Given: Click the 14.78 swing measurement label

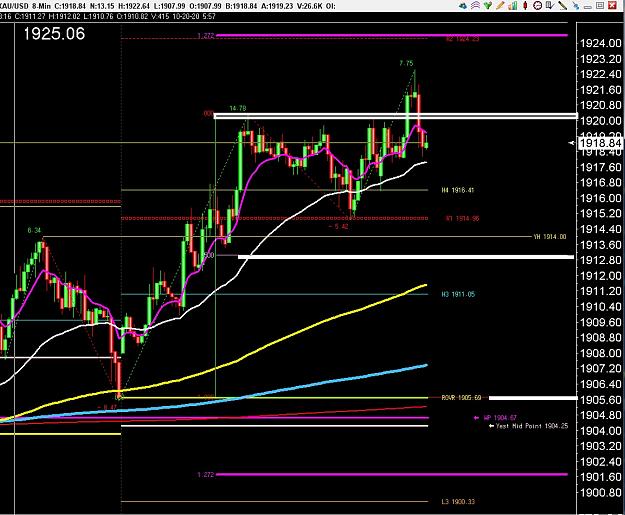Looking at the screenshot, I should tap(238, 108).
